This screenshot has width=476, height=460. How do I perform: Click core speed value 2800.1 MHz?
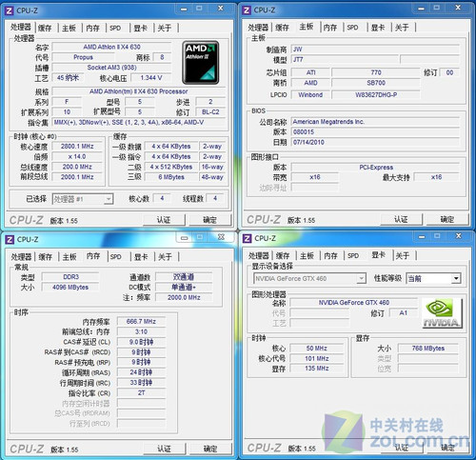click(x=77, y=147)
